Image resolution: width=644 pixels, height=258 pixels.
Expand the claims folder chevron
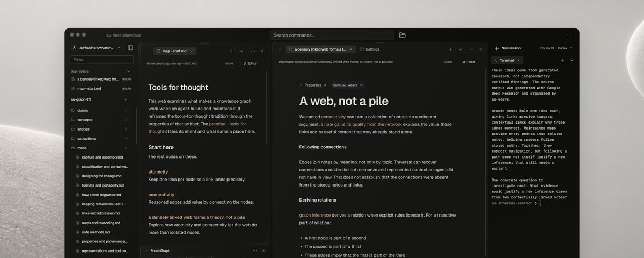click(x=126, y=110)
